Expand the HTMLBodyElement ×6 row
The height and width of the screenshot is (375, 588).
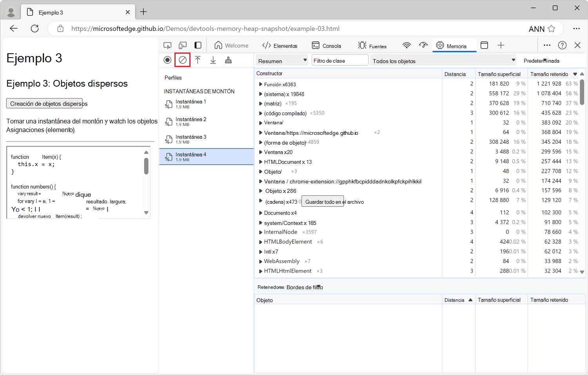[261, 242]
